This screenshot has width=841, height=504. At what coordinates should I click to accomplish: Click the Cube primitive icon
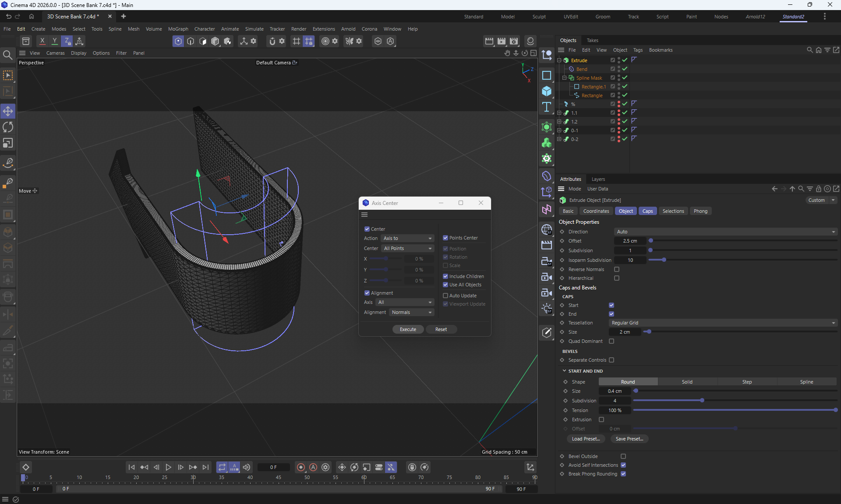[x=547, y=91]
